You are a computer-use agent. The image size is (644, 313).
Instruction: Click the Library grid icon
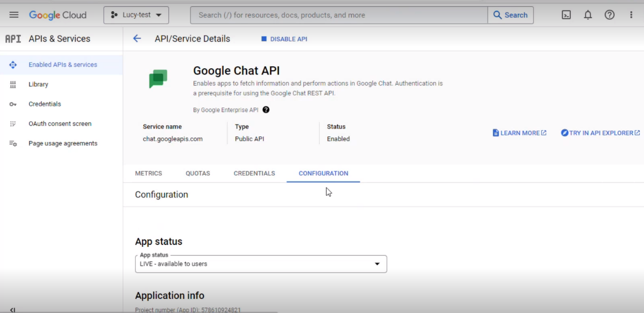click(13, 84)
